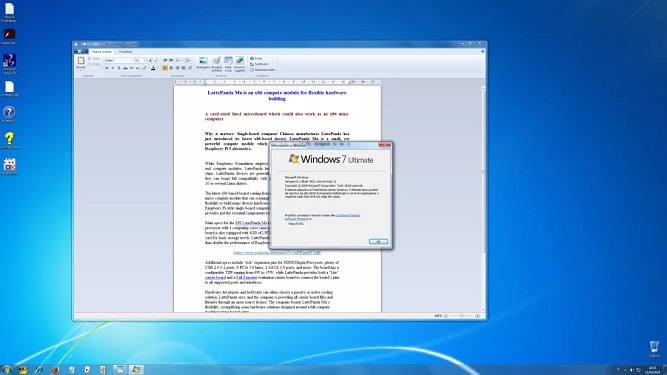Open the license terms link in dialog
Screen dimensions: 667x375
pos(348,215)
